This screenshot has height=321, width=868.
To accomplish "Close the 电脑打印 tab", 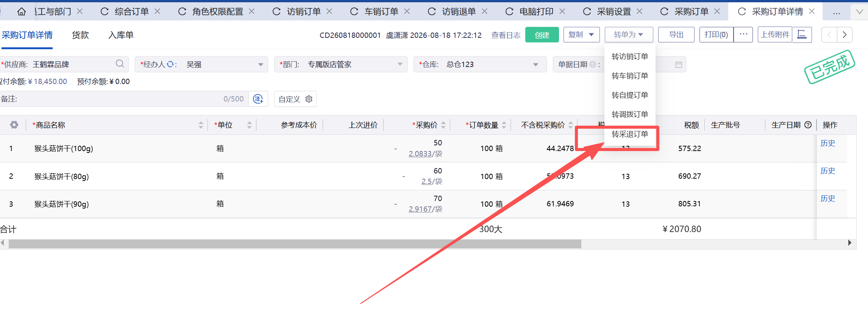I will pos(562,11).
